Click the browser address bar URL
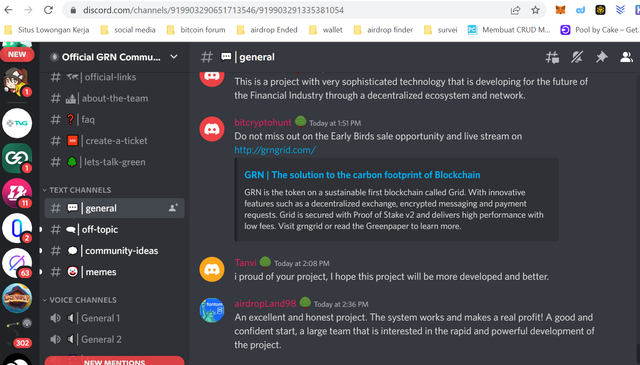 coord(213,10)
